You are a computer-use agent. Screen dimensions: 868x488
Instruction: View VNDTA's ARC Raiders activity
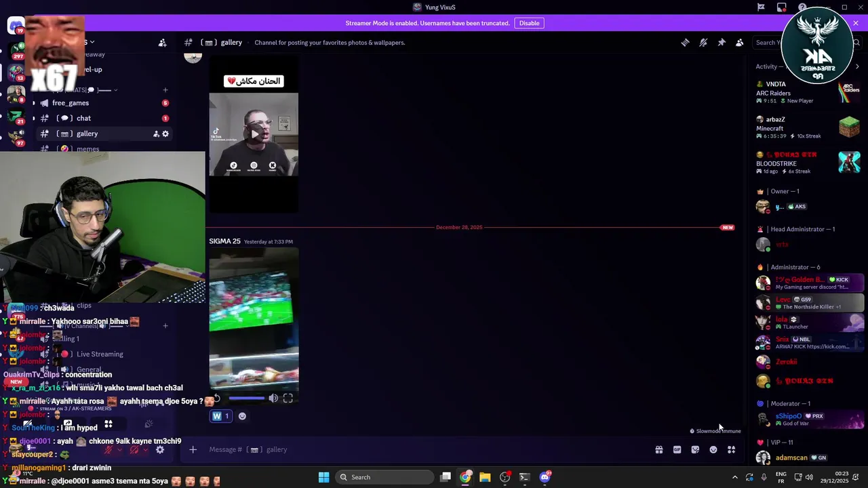coord(808,93)
